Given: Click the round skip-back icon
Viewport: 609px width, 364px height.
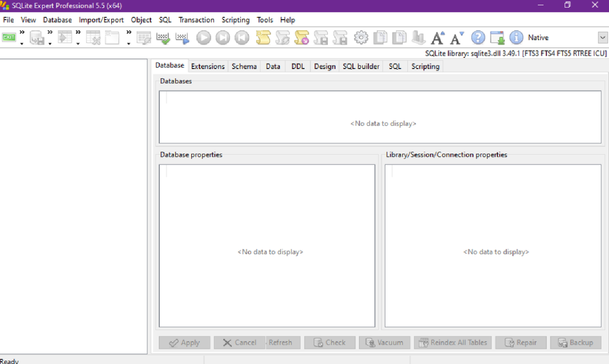Looking at the screenshot, I should tap(242, 38).
